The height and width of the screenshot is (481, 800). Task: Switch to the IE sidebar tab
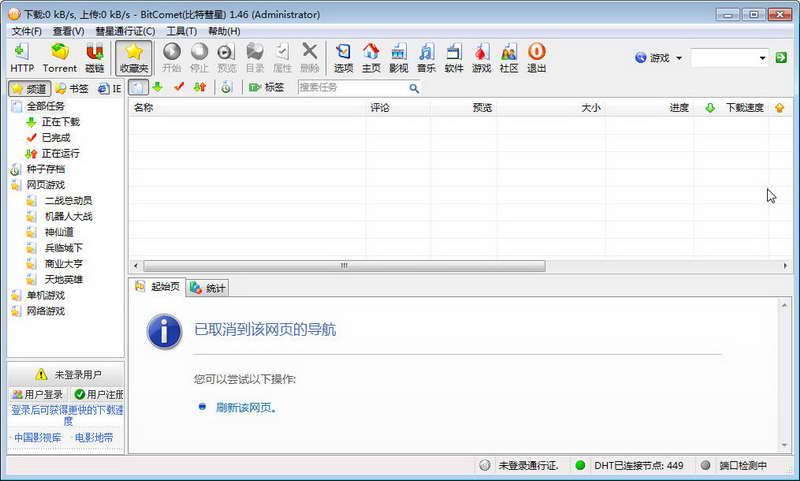pos(110,89)
